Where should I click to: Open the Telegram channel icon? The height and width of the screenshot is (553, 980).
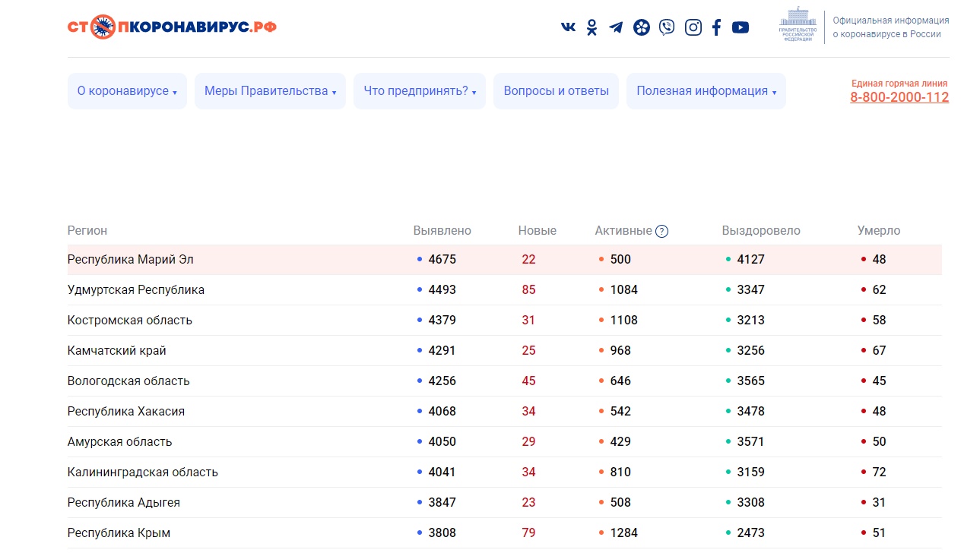616,27
